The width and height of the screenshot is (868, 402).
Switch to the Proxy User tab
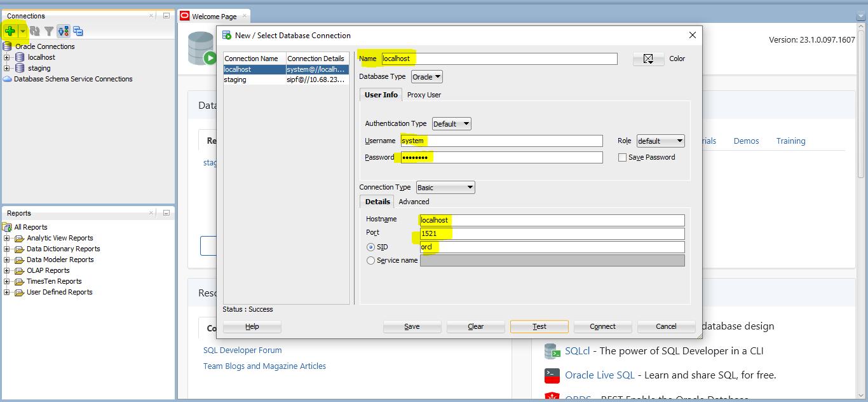[424, 95]
